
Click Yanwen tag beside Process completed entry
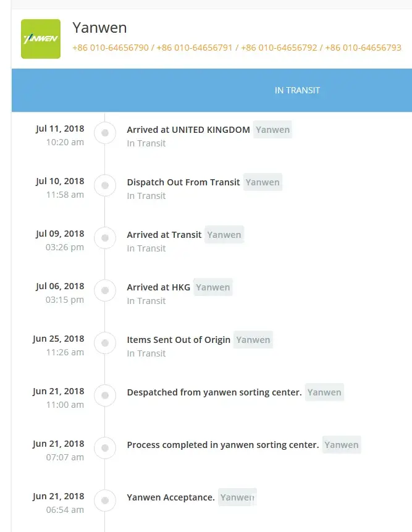tap(341, 445)
